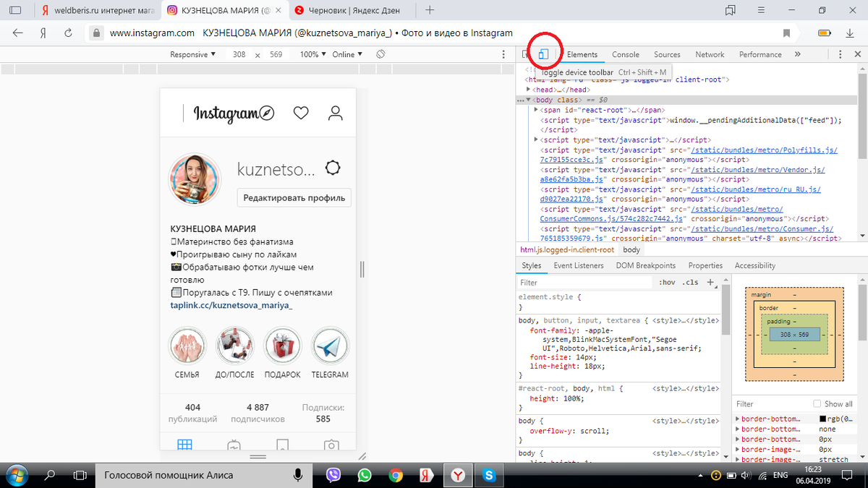Reload the page
Viewport: 868px width, 488px height.
[68, 33]
